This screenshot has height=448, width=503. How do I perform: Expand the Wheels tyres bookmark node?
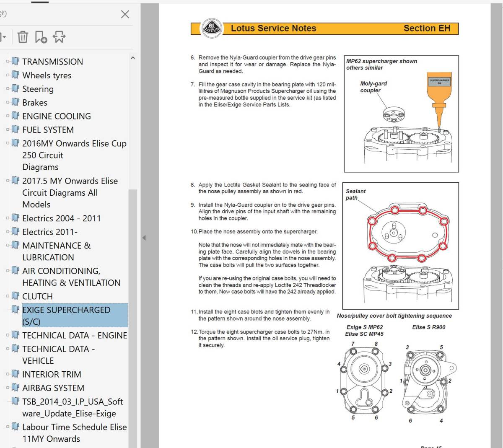[x=8, y=75]
